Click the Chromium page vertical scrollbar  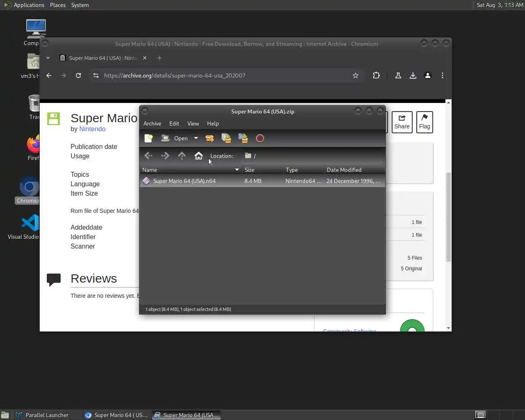(448, 217)
